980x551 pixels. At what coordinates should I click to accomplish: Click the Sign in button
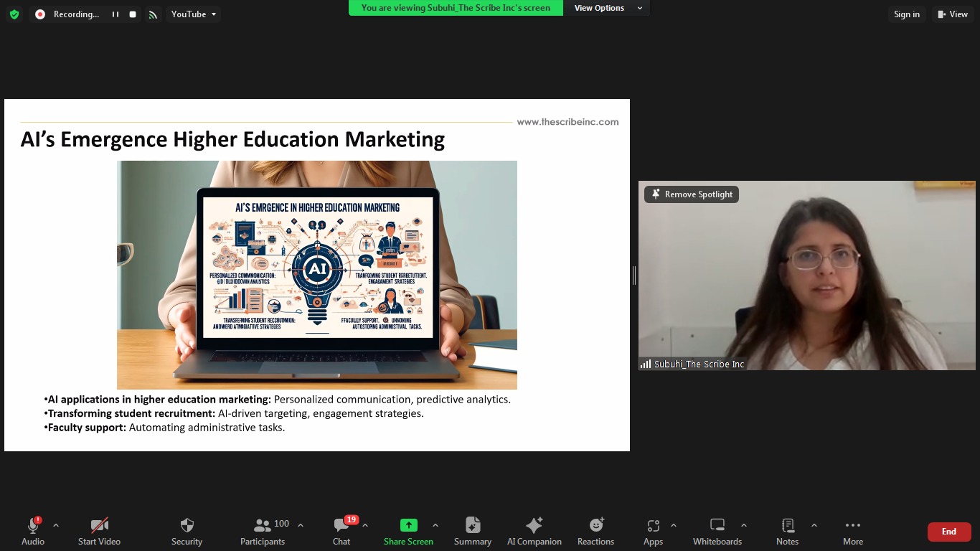tap(906, 14)
